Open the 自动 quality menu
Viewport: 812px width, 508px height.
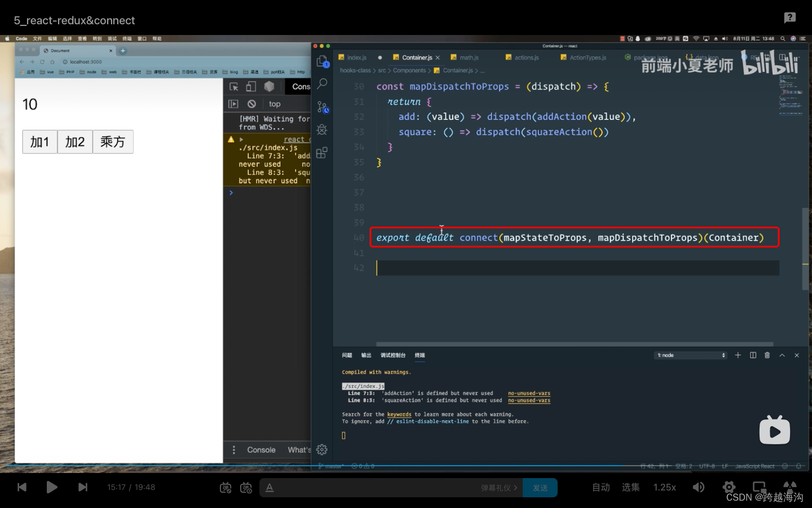click(x=601, y=487)
